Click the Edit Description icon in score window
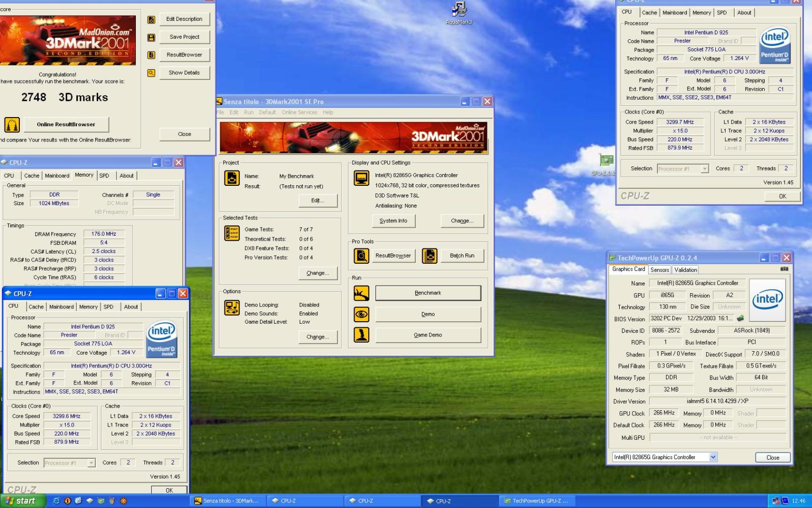 [x=151, y=20]
